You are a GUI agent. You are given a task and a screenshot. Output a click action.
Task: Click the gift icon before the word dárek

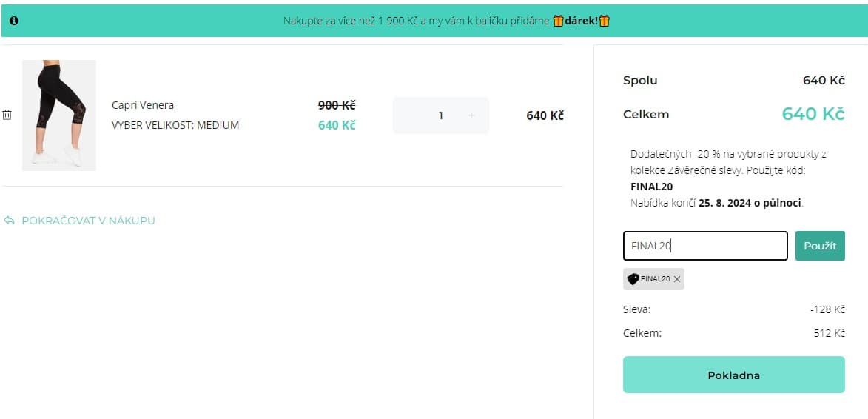click(x=558, y=21)
